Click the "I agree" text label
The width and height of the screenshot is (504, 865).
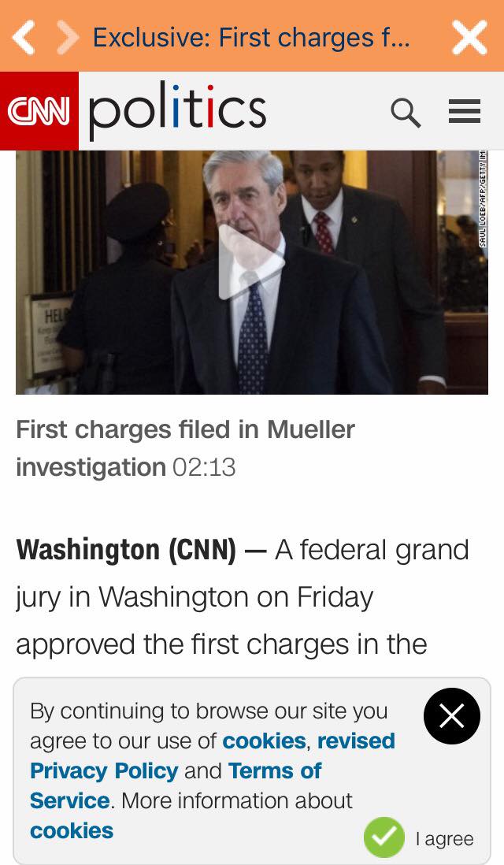445,839
